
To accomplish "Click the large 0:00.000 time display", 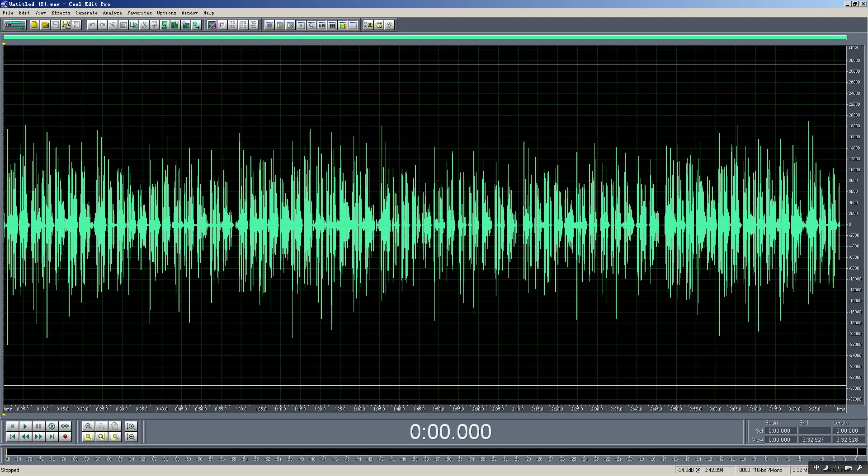I will 450,432.
